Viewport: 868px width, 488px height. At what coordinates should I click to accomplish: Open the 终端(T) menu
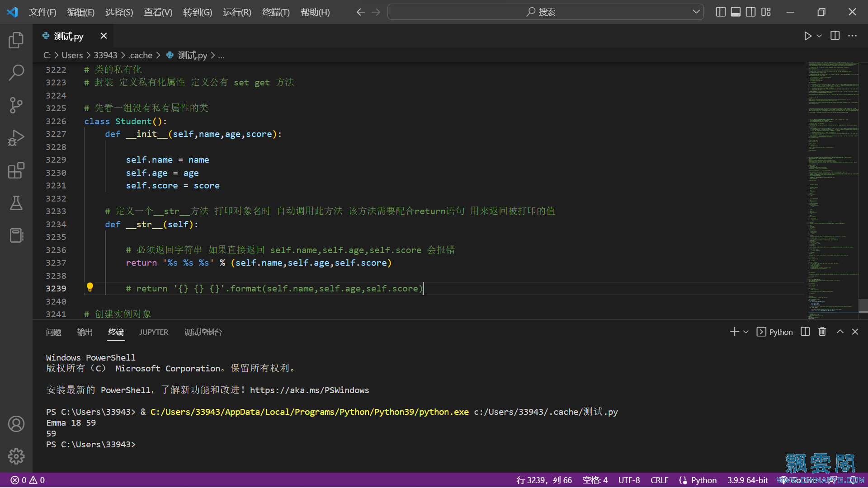276,12
